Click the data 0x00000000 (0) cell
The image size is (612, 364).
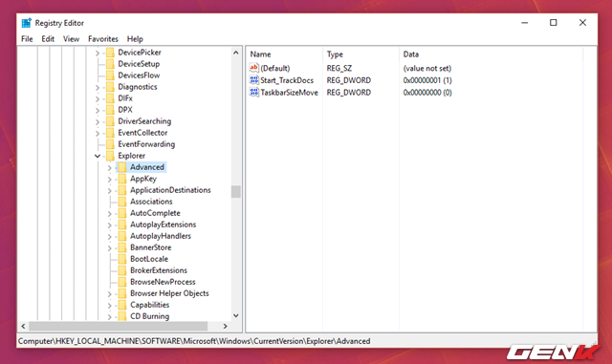point(427,93)
